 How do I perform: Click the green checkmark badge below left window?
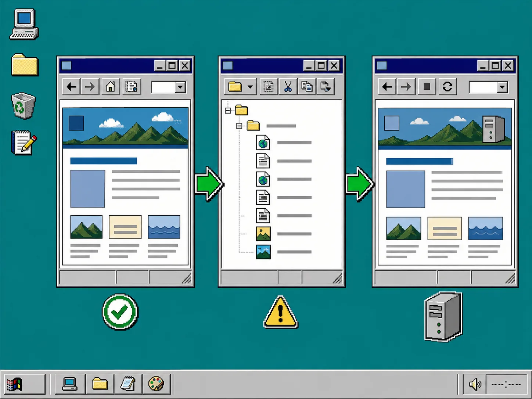pyautogui.click(x=120, y=312)
